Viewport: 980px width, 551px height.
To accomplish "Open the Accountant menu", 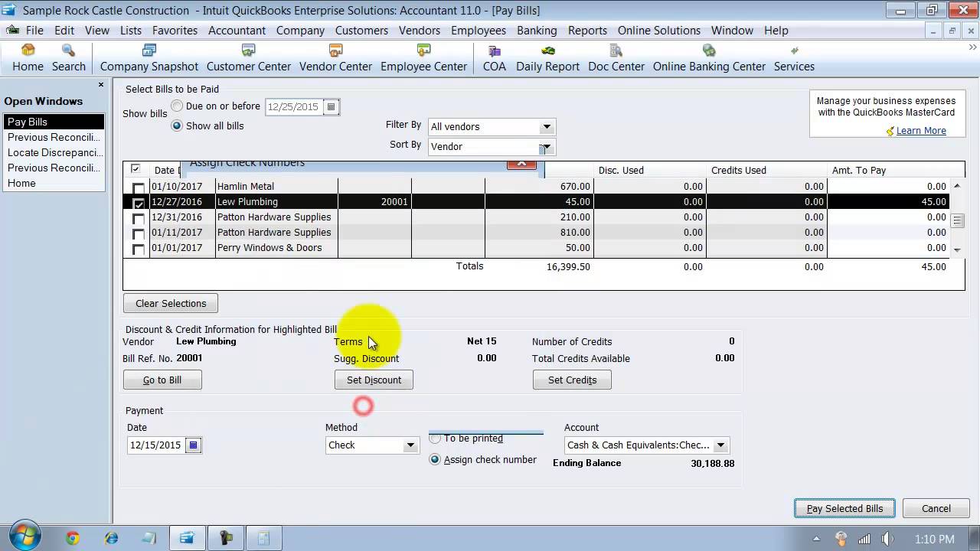I will point(237,31).
